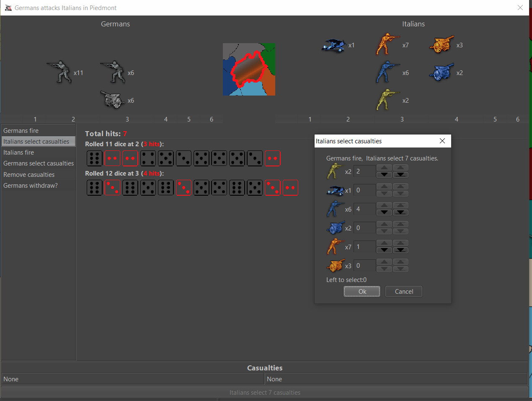Viewport: 532px width, 401px height.
Task: Click the blue artillery icon in casualties dialog
Action: (x=335, y=228)
